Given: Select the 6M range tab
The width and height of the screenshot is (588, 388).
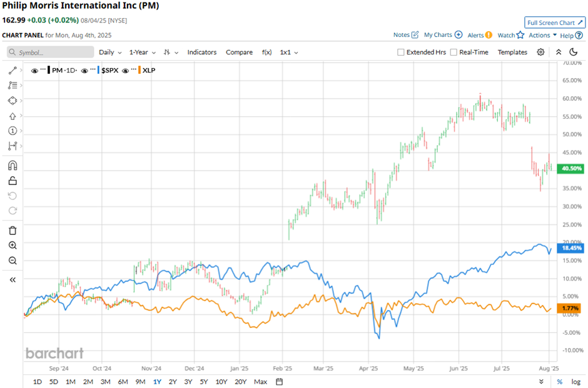Looking at the screenshot, I should point(123,382).
